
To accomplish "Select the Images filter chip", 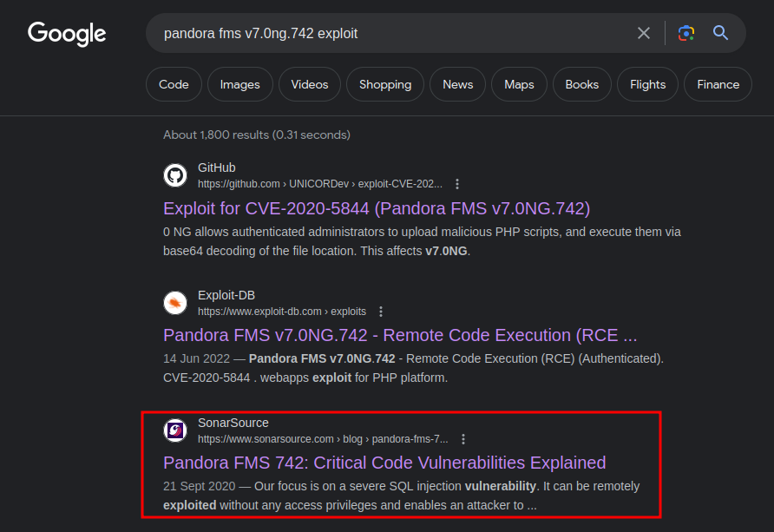I will (239, 84).
